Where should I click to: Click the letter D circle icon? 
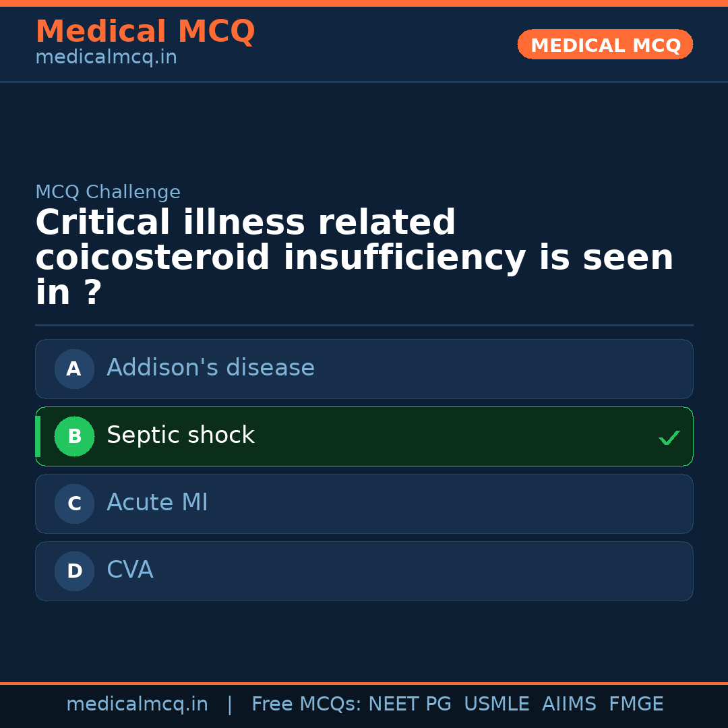click(x=74, y=571)
